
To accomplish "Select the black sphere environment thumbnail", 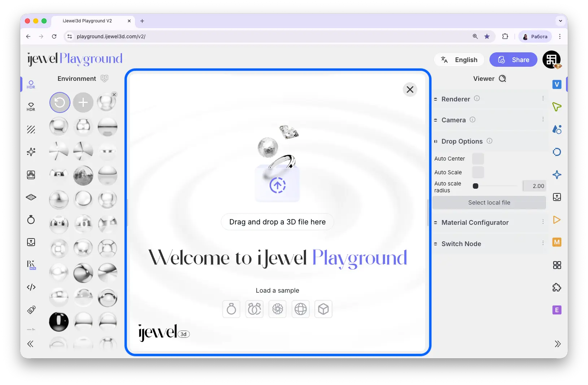I will (x=59, y=321).
